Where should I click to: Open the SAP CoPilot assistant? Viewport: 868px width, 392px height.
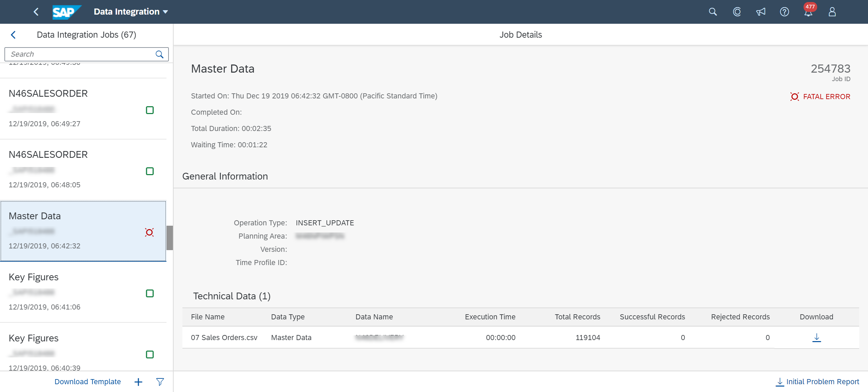pyautogui.click(x=736, y=12)
